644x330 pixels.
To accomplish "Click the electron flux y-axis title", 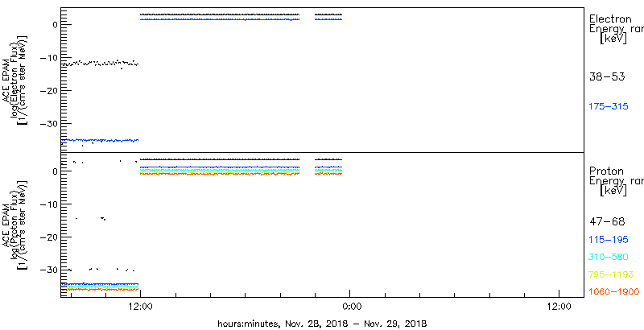I will [x=16, y=80].
